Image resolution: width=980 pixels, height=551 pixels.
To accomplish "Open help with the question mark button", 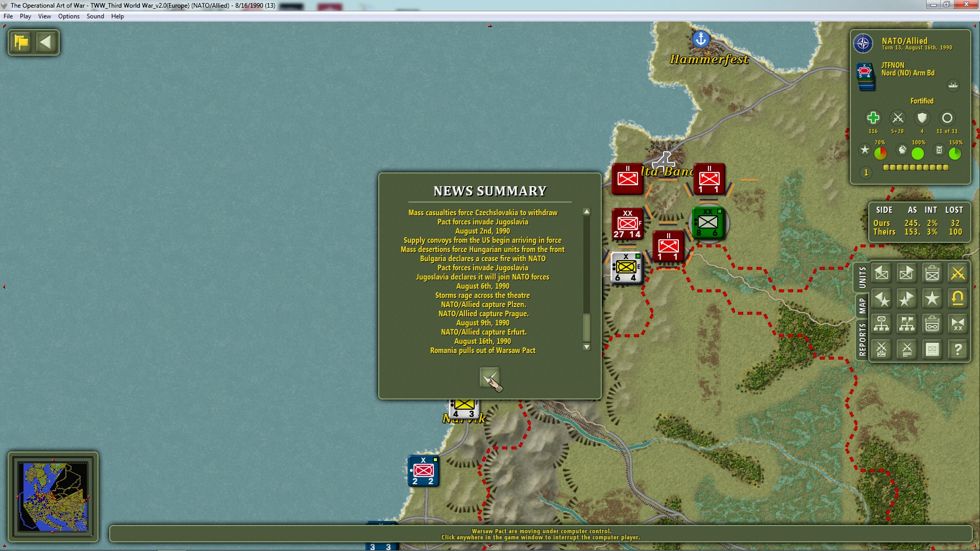I will tap(958, 349).
